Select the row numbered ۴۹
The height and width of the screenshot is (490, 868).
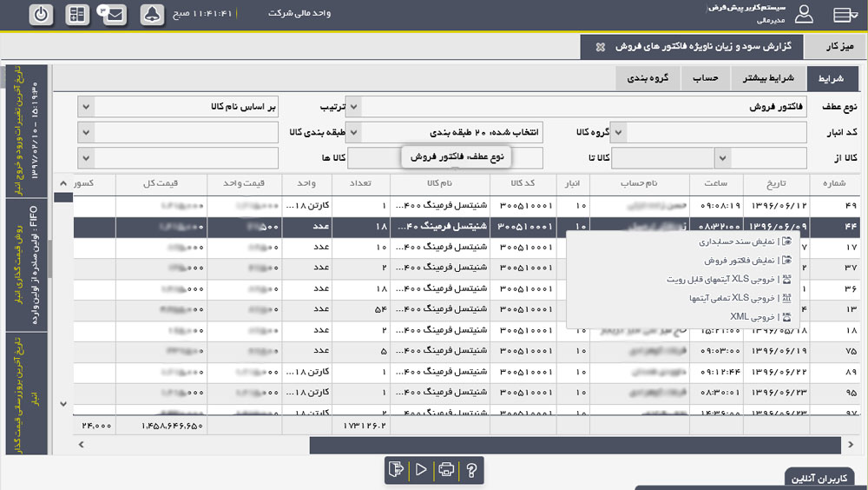coord(466,206)
